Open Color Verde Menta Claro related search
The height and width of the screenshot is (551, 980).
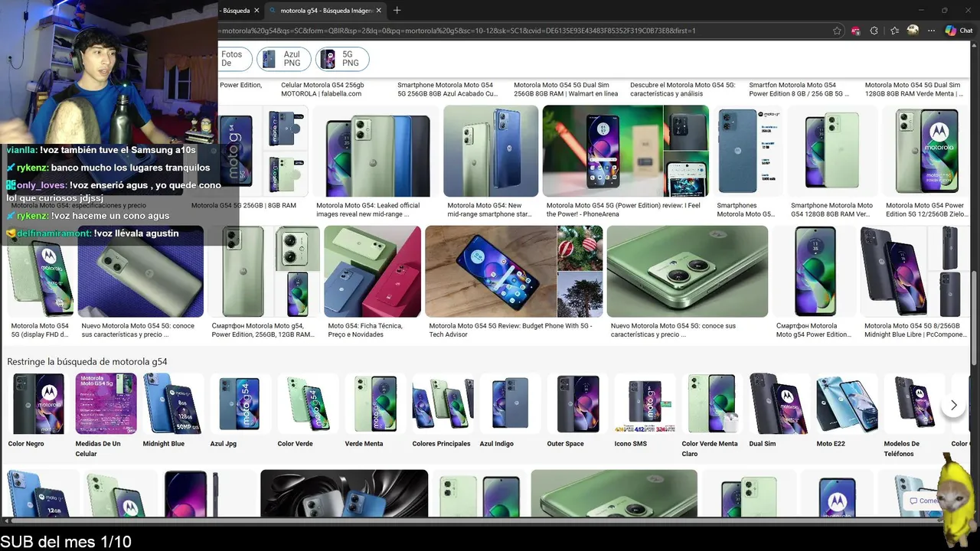[712, 415]
